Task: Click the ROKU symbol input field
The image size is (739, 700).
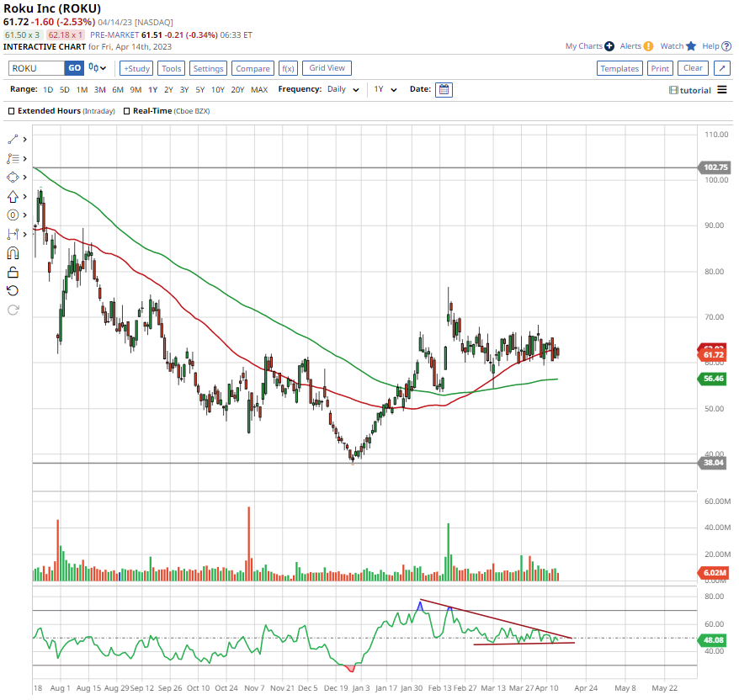Action: (36, 68)
